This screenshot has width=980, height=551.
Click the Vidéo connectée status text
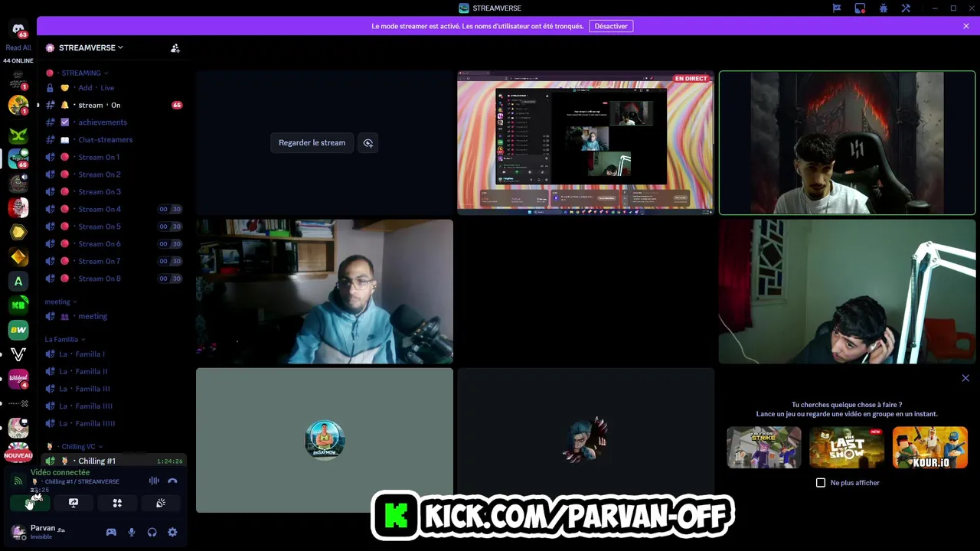pyautogui.click(x=60, y=472)
